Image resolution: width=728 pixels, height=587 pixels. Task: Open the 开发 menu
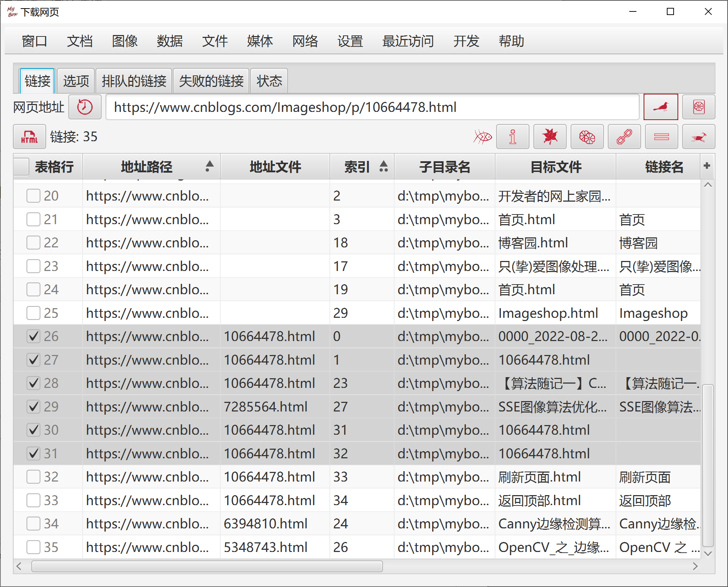click(x=466, y=41)
